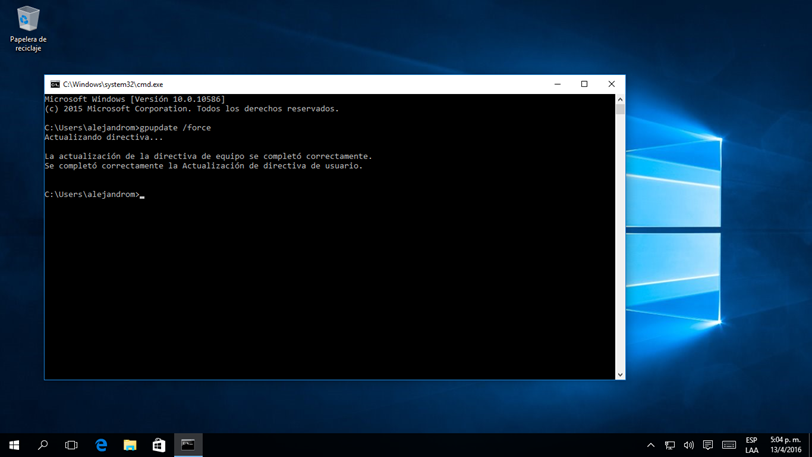This screenshot has height=457, width=812.
Task: Click the console scrollbar up arrow
Action: [x=620, y=99]
